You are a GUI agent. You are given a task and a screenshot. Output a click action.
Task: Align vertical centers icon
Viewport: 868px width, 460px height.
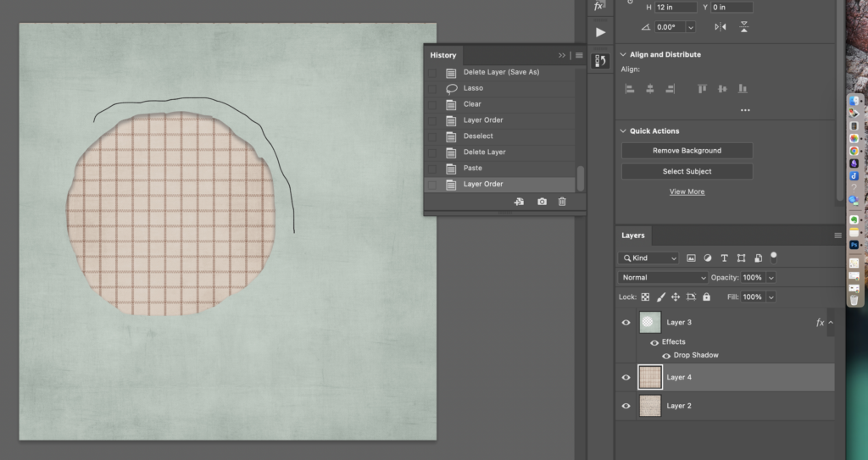click(x=722, y=89)
